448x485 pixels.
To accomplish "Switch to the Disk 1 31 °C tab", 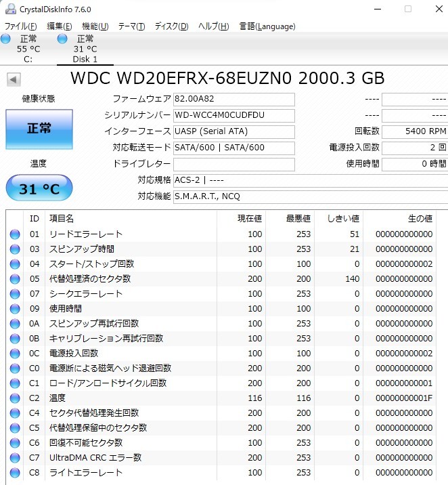I will pyautogui.click(x=85, y=49).
